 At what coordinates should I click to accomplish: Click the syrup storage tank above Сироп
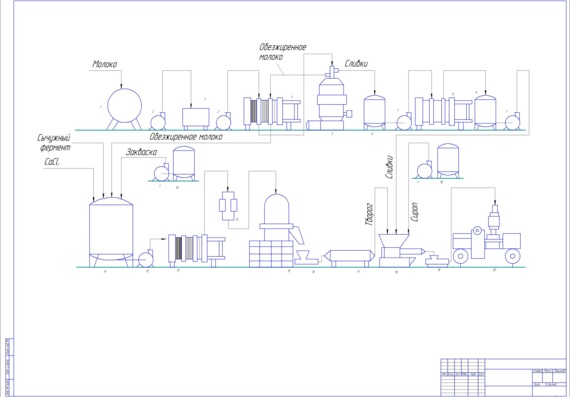[x=448, y=161]
